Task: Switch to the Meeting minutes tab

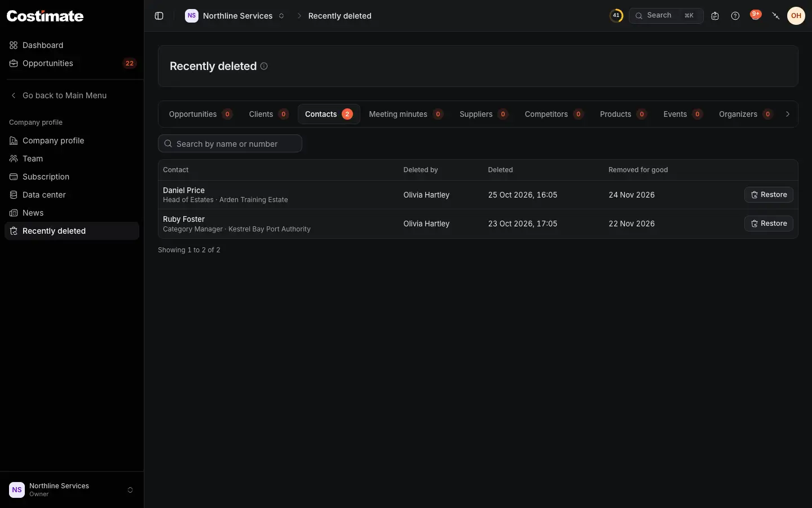Action: pyautogui.click(x=405, y=114)
